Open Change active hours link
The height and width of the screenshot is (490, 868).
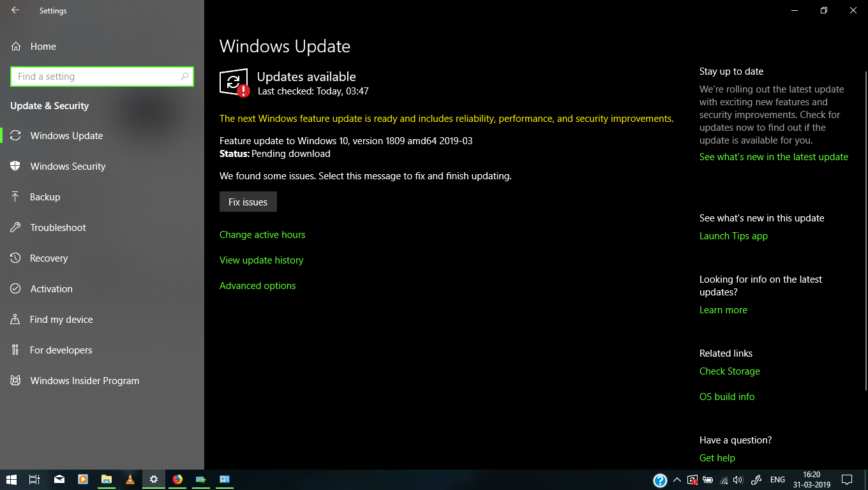click(x=262, y=235)
